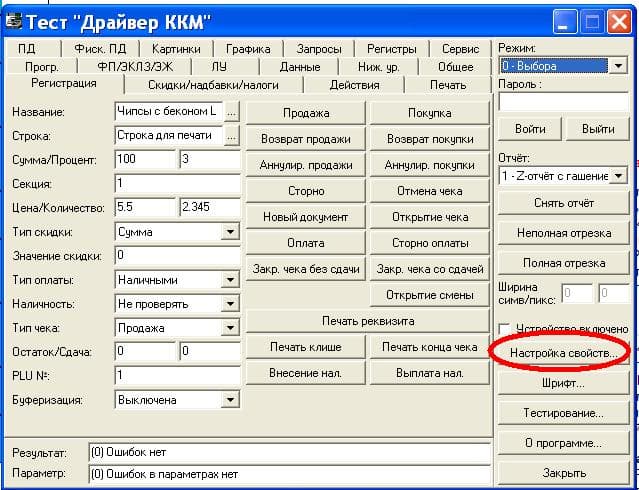Open the Ниж. ур. tab

click(x=379, y=66)
